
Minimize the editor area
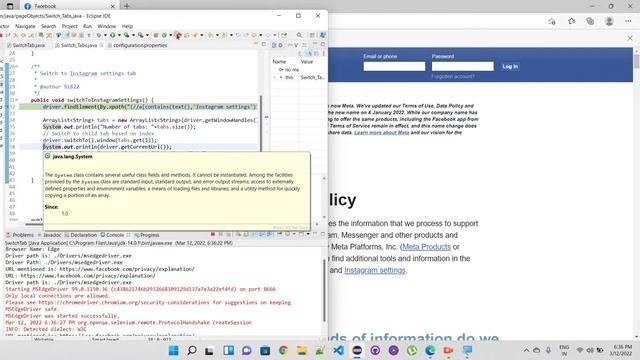point(256,44)
